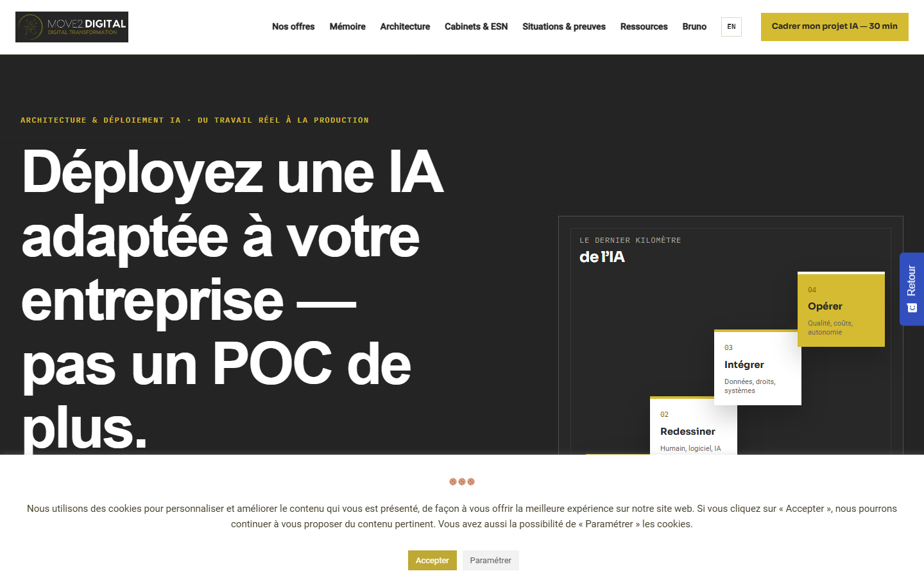The image size is (924, 578).
Task: Open the Bruno navigation link
Action: [x=694, y=26]
